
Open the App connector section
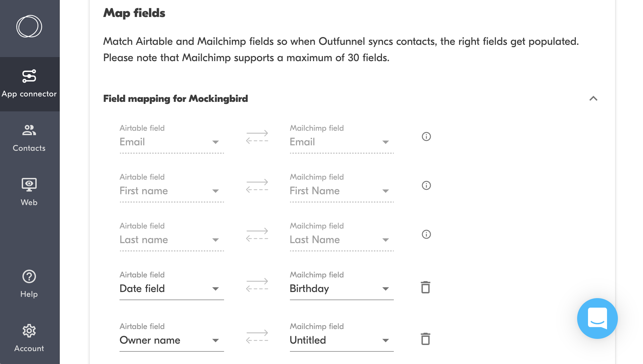[x=29, y=84]
